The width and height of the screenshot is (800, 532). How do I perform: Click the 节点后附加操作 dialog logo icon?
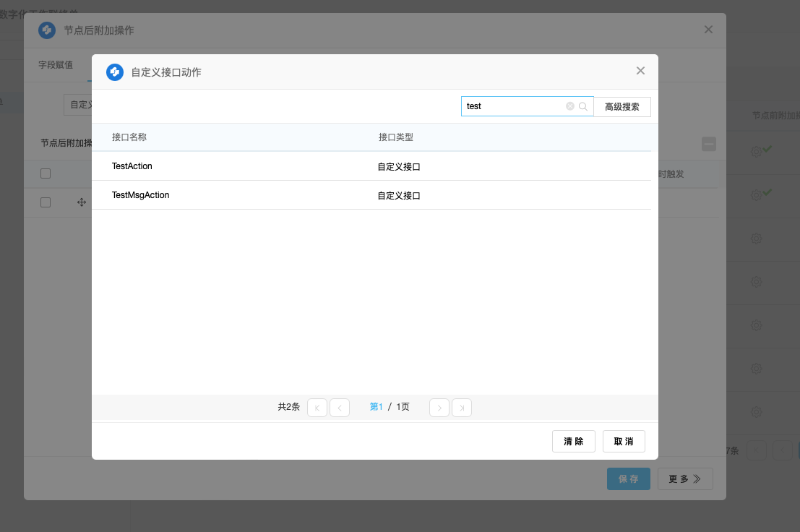click(47, 30)
